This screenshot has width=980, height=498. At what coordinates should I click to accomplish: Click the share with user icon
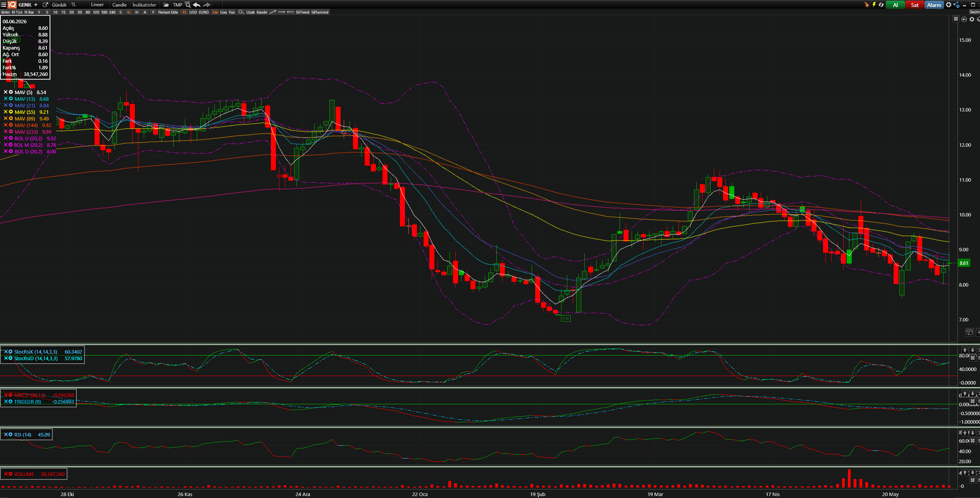(956, 5)
